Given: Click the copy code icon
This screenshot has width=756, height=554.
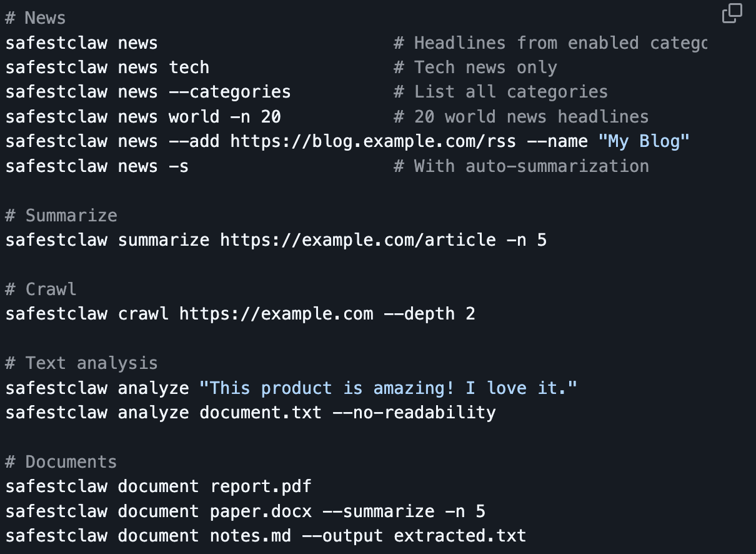Looking at the screenshot, I should coord(732,14).
